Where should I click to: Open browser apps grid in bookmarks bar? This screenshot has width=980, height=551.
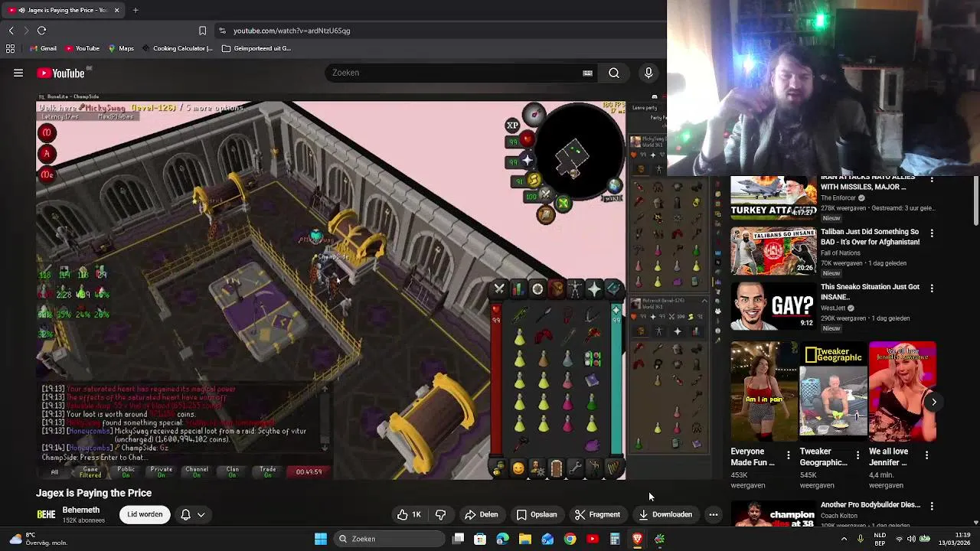pos(10,48)
